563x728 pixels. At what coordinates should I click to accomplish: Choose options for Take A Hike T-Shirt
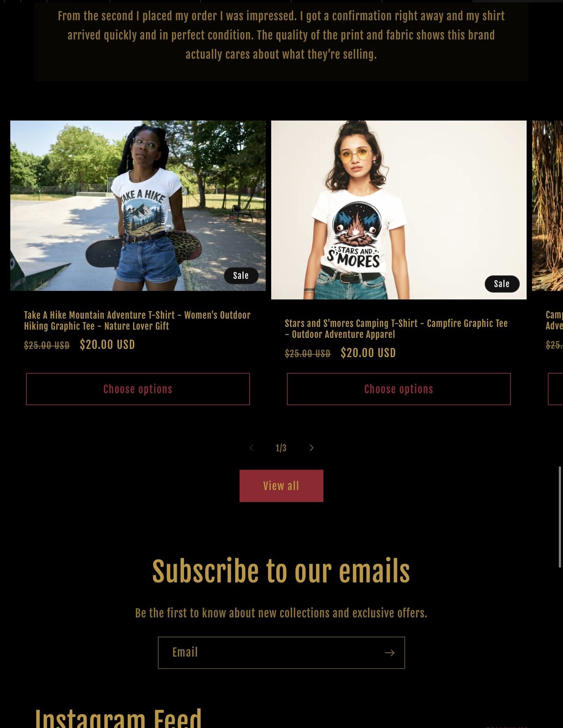(138, 389)
